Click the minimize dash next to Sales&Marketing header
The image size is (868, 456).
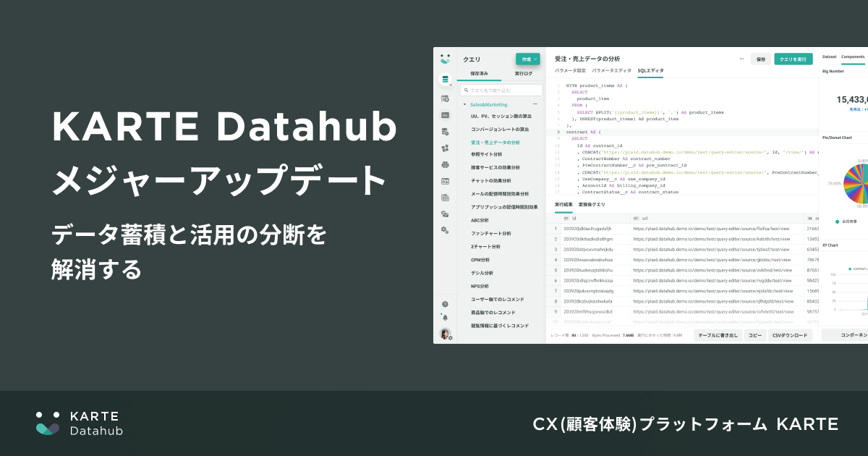[535, 105]
